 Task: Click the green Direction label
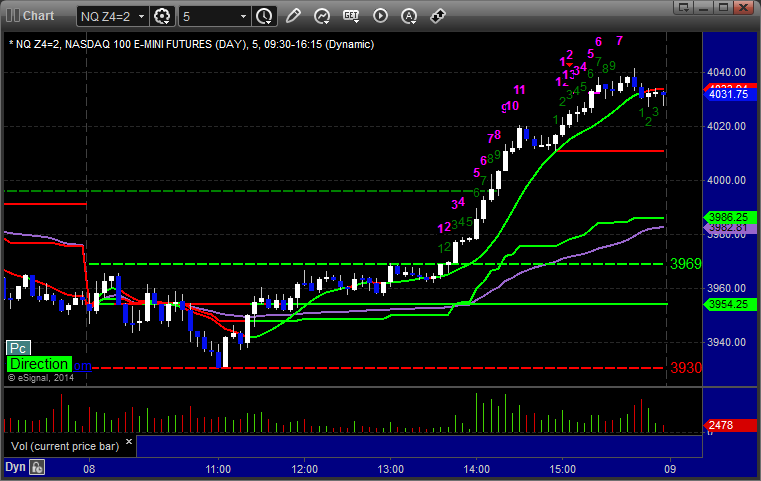(x=39, y=364)
